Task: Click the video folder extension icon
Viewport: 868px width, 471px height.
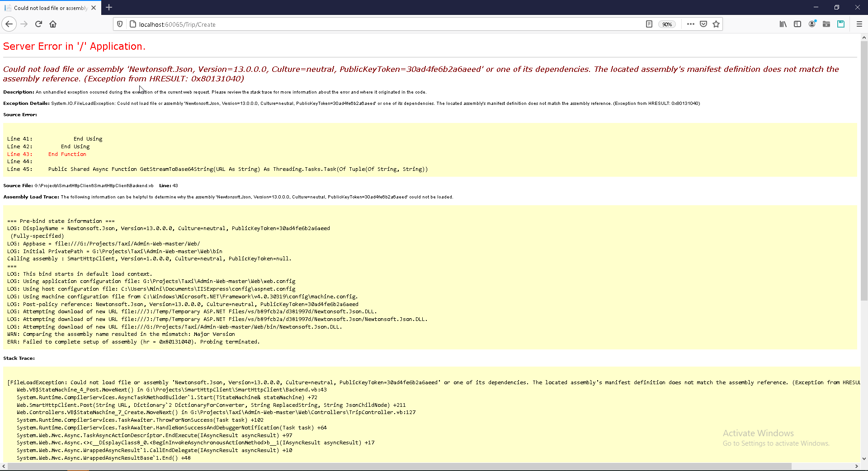Action: [x=826, y=24]
